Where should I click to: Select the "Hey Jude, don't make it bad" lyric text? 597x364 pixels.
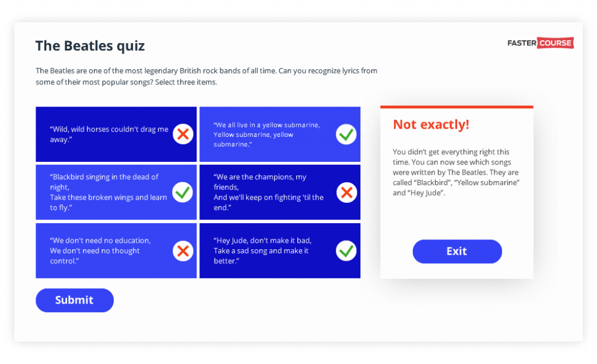click(262, 251)
